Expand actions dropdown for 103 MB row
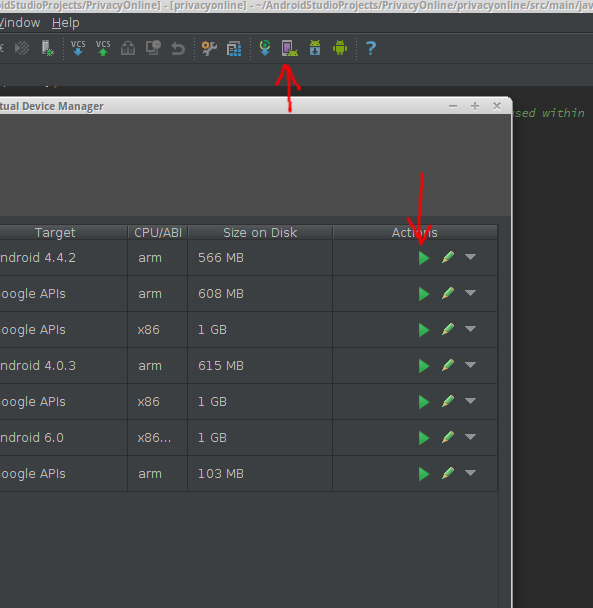 pyautogui.click(x=470, y=473)
